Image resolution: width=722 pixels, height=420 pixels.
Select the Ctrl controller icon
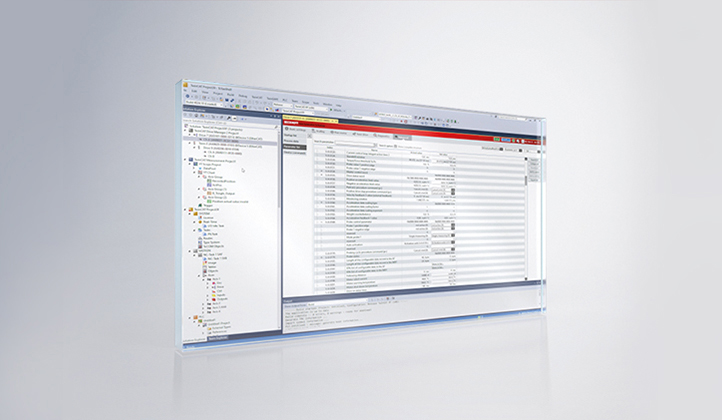pyautogui.click(x=214, y=292)
